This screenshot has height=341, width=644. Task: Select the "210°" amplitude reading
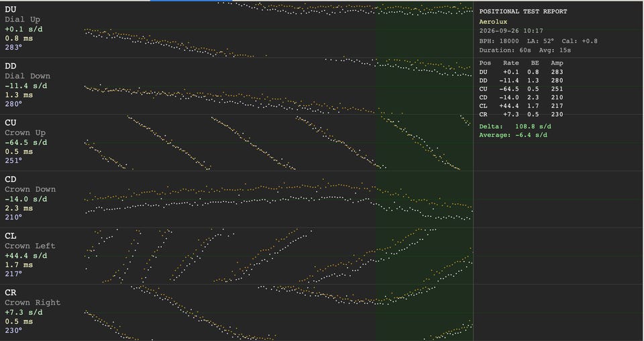click(x=13, y=217)
